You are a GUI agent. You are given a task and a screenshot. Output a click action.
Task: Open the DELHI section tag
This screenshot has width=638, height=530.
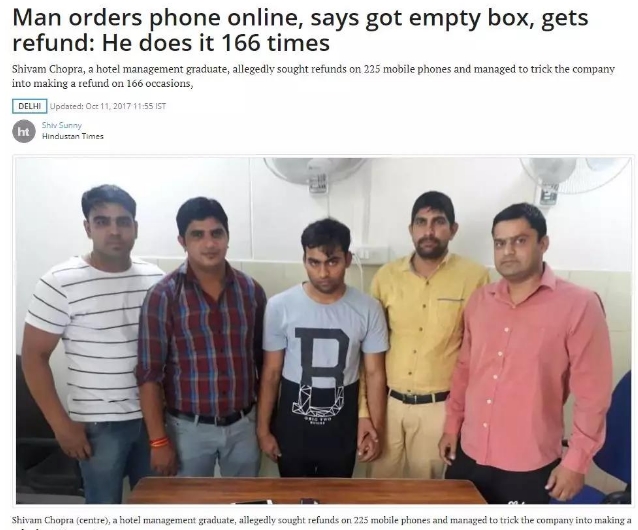pyautogui.click(x=30, y=106)
